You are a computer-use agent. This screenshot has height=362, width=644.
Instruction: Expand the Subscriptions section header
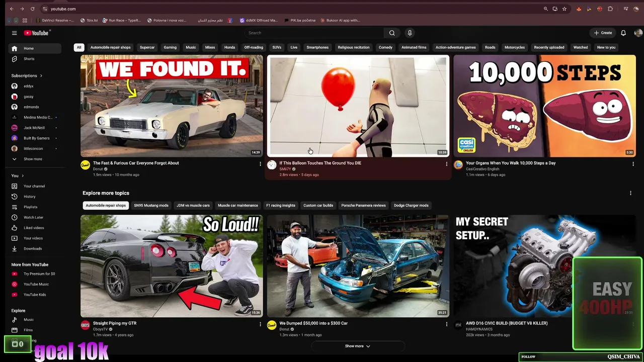(x=27, y=76)
